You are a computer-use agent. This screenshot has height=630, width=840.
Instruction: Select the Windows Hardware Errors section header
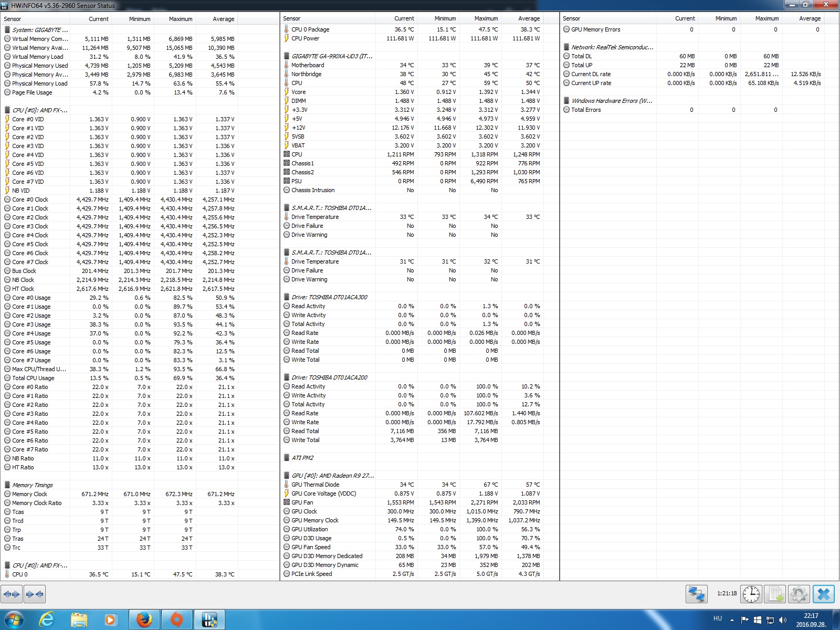click(x=699, y=101)
